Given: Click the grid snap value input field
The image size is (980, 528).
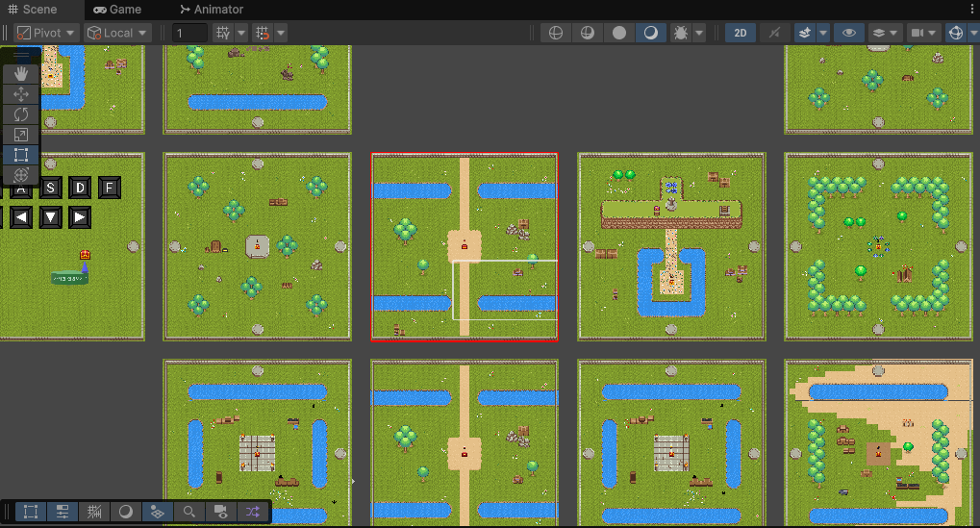Looking at the screenshot, I should [189, 33].
